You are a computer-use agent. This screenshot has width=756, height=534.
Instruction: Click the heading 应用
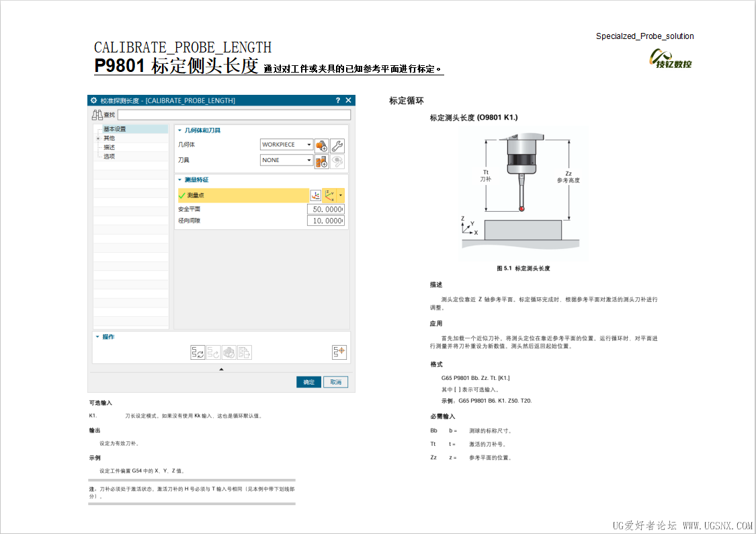[436, 323]
